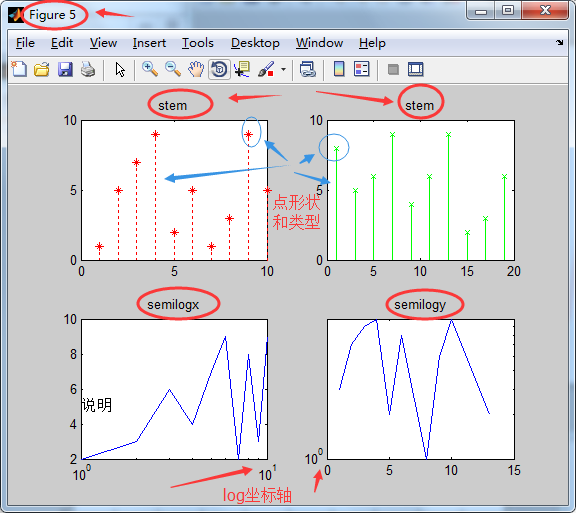Click the dock figure arrow at menu bar end
Viewport: 576px width, 513px height.
(x=559, y=43)
